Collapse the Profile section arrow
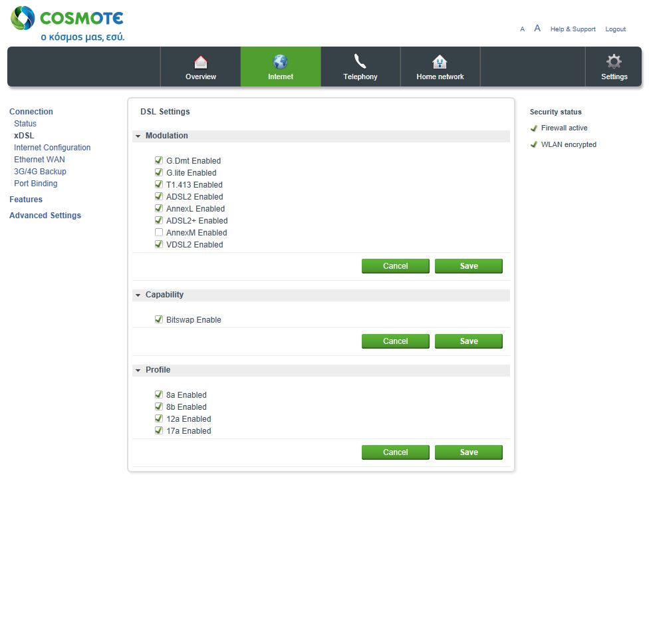Viewport: 651px width, 644px height. (x=138, y=371)
